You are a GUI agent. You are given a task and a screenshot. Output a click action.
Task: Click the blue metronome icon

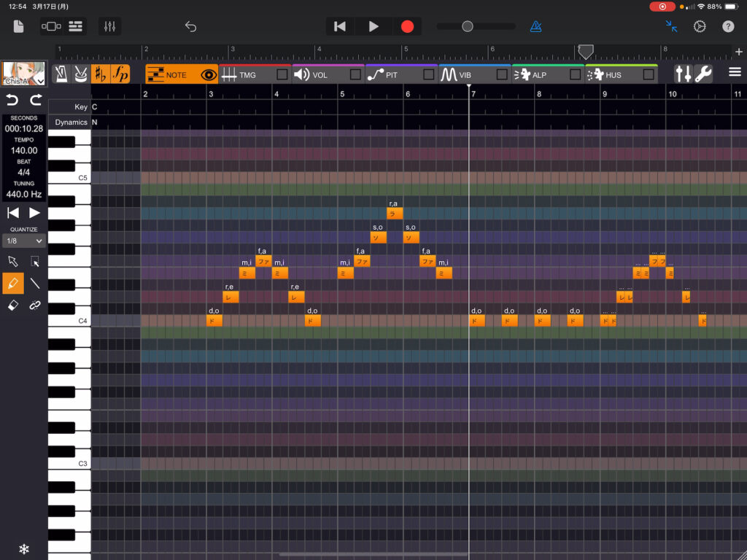[x=535, y=26]
